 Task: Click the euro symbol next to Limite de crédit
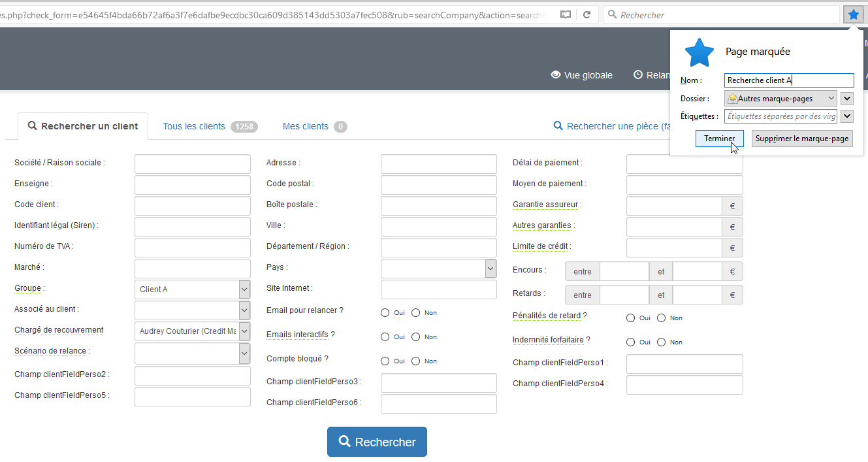pyautogui.click(x=732, y=248)
